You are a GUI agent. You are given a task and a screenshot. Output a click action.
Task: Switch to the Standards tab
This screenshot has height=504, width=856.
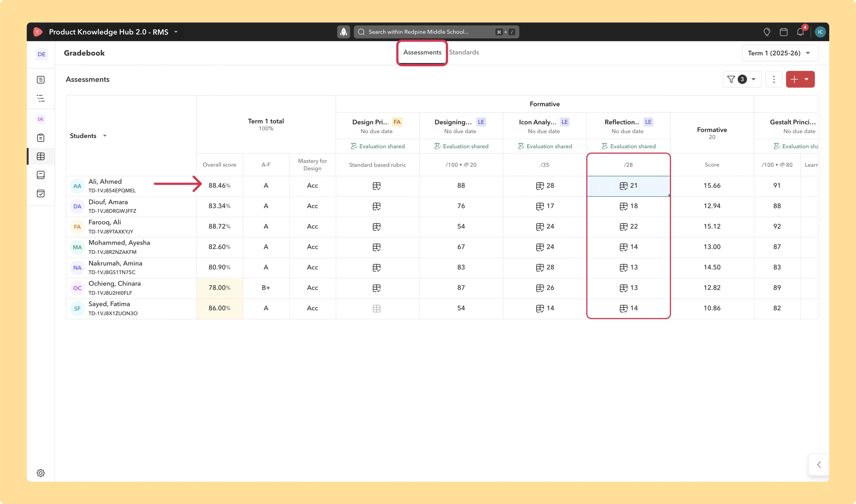click(x=464, y=52)
